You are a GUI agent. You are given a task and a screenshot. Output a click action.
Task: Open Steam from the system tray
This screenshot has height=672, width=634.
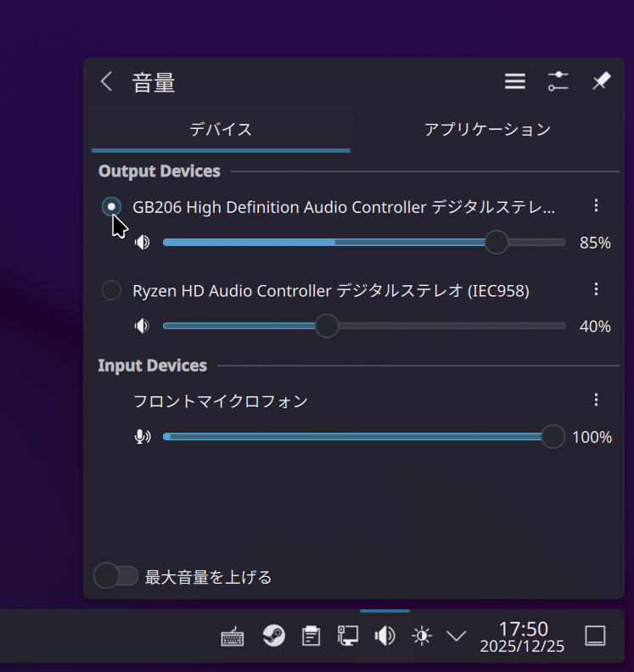coord(273,636)
